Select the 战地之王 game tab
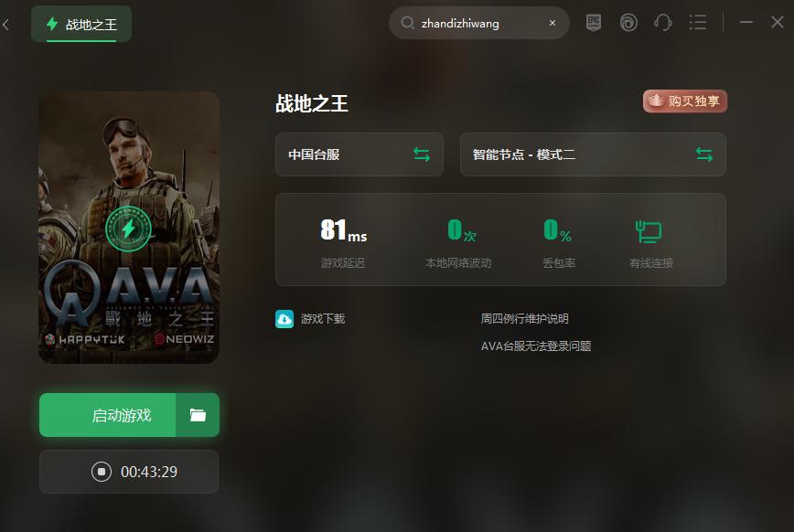Screen dimensions: 794x532 pyautogui.click(x=80, y=26)
